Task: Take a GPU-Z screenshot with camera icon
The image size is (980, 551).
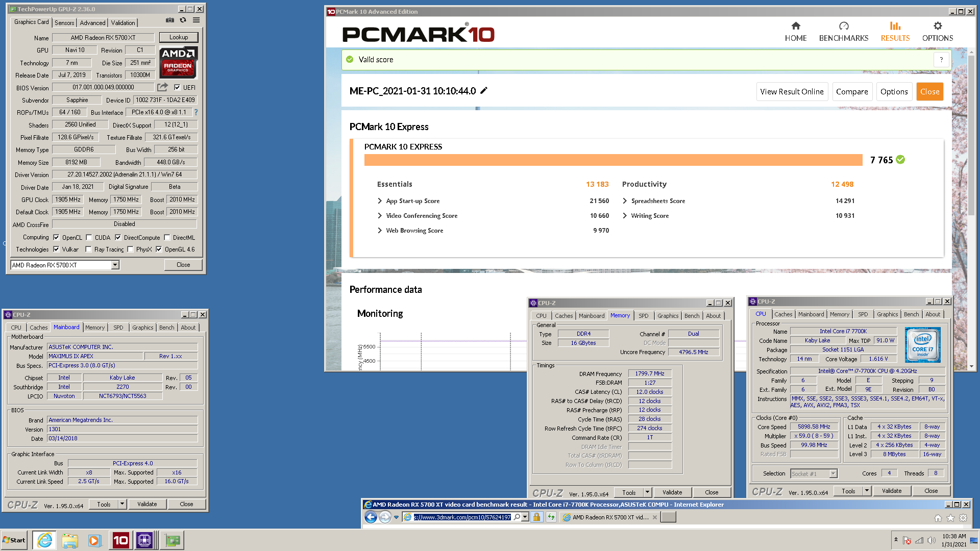Action: tap(170, 20)
